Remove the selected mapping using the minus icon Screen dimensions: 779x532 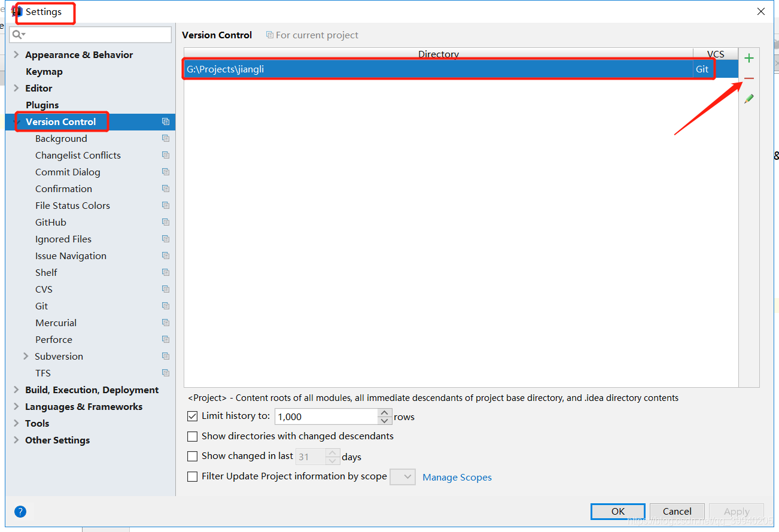click(749, 78)
